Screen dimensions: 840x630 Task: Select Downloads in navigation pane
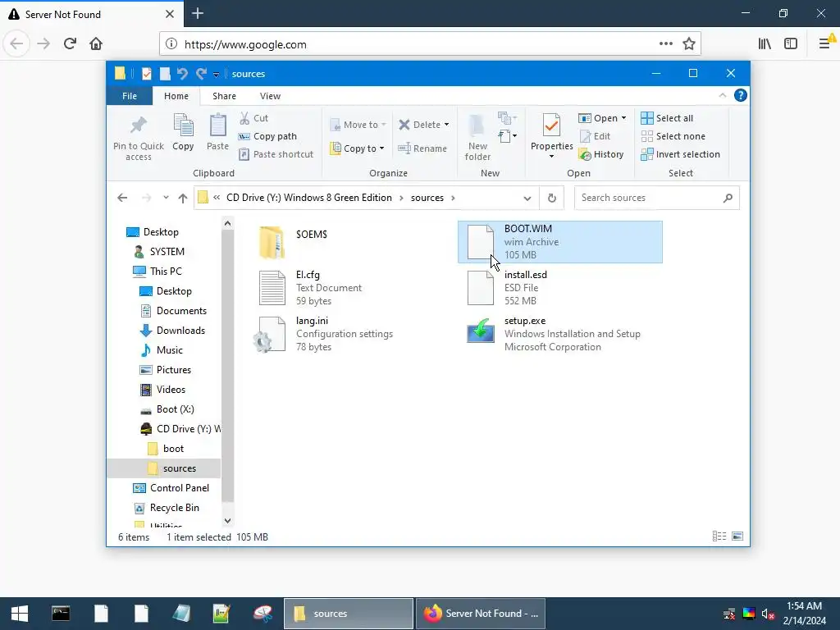point(180,331)
